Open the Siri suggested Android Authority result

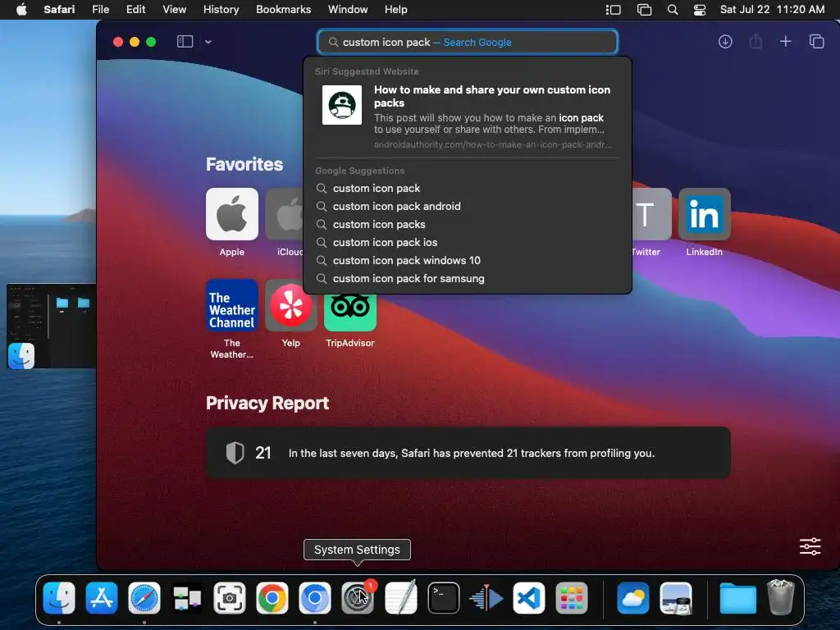[x=467, y=116]
